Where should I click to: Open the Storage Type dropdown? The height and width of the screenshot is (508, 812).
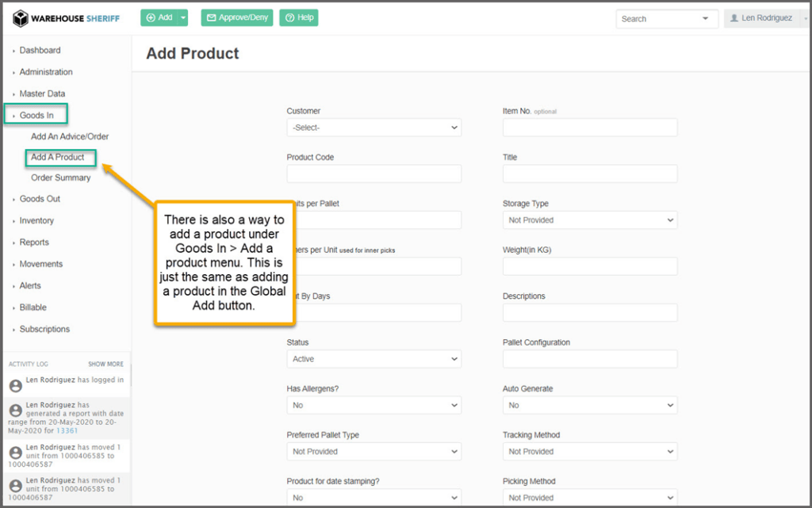(589, 220)
